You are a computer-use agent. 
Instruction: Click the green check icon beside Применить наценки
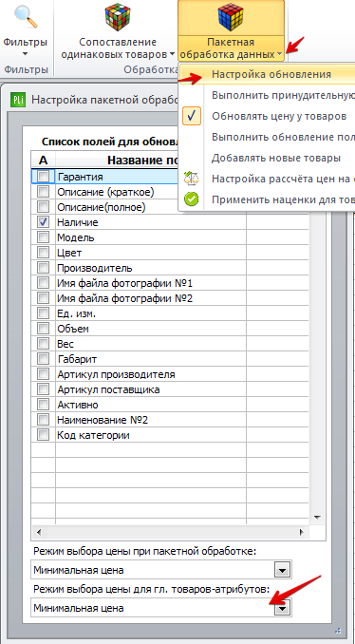(191, 199)
